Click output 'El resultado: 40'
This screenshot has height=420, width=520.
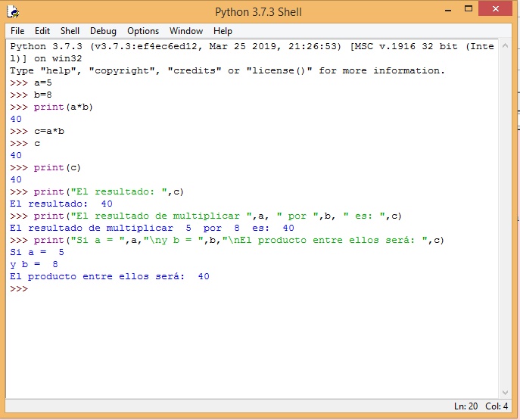[61, 204]
